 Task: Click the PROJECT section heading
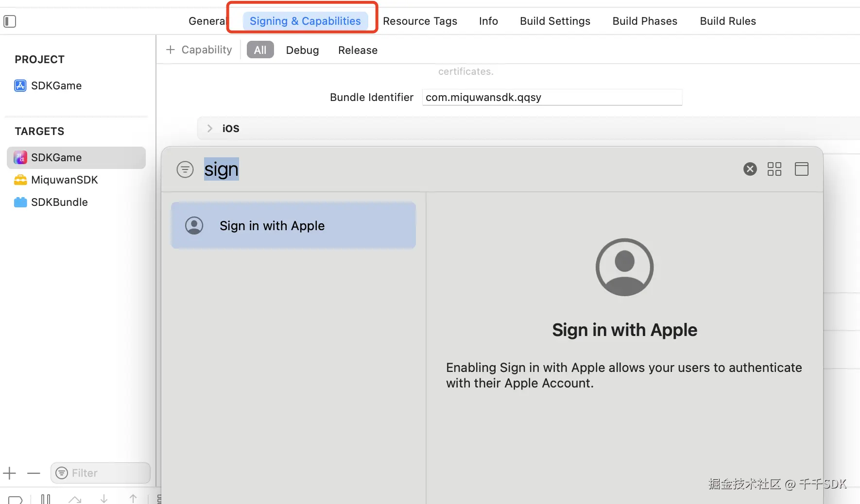tap(40, 59)
